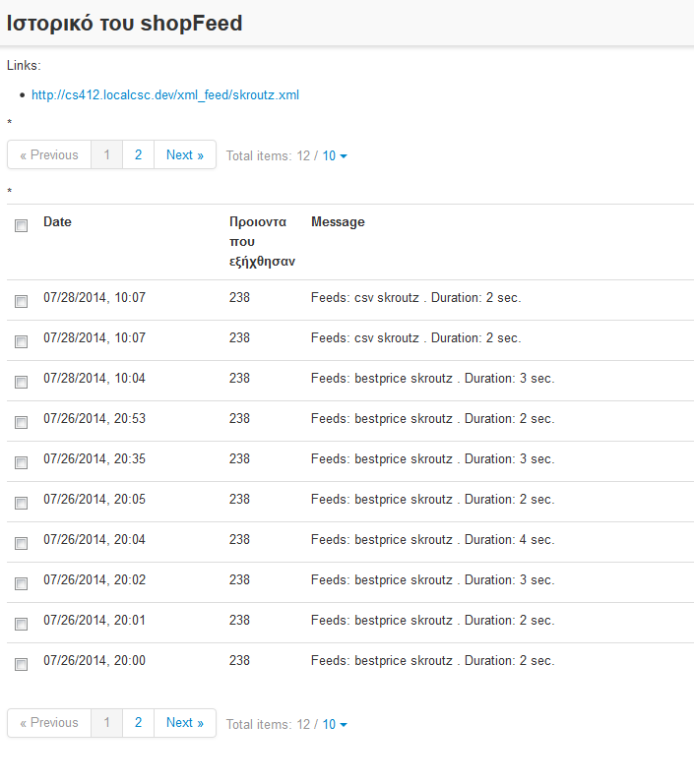Open the skroutz.xml feed link
This screenshot has width=694, height=784.
[x=165, y=95]
